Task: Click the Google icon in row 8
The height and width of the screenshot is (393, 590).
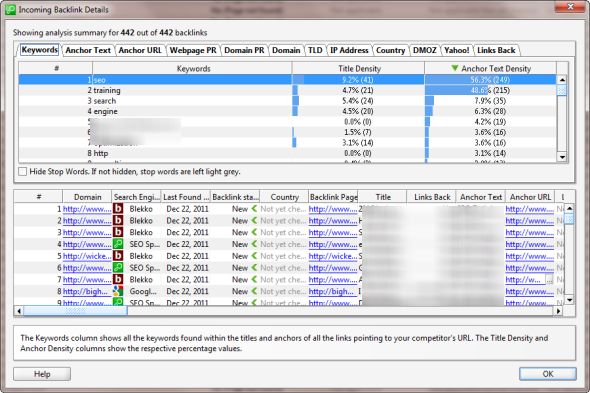Action: pos(118,291)
